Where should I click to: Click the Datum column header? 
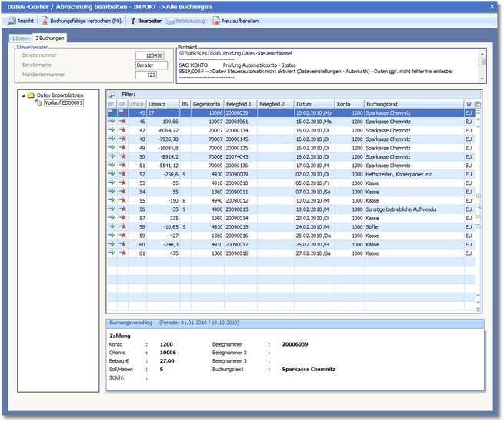(x=312, y=103)
